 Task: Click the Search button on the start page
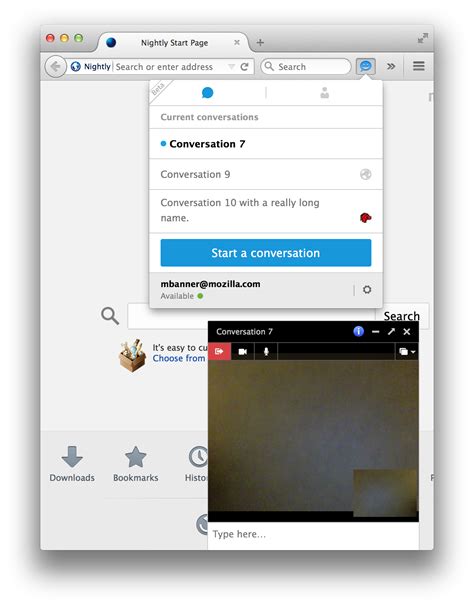[x=402, y=316]
